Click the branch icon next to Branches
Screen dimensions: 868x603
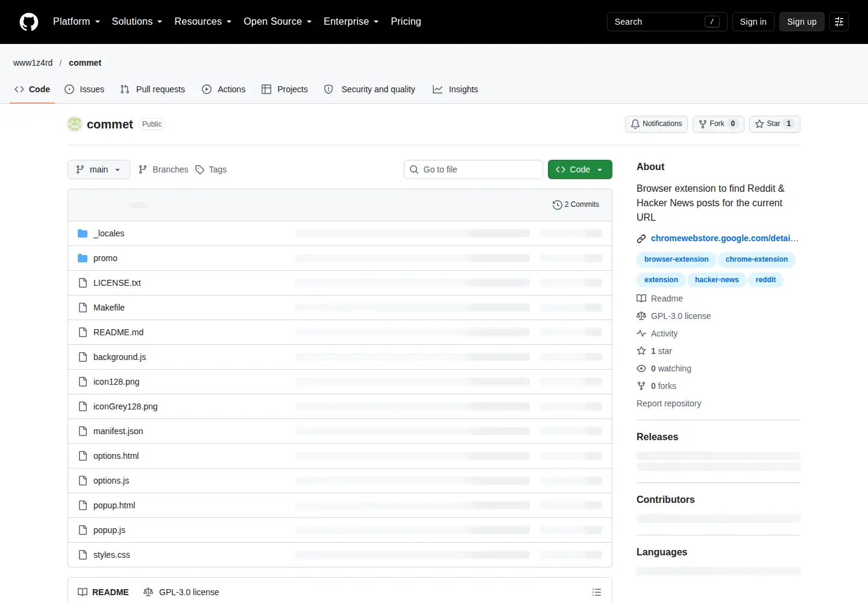[x=143, y=170]
